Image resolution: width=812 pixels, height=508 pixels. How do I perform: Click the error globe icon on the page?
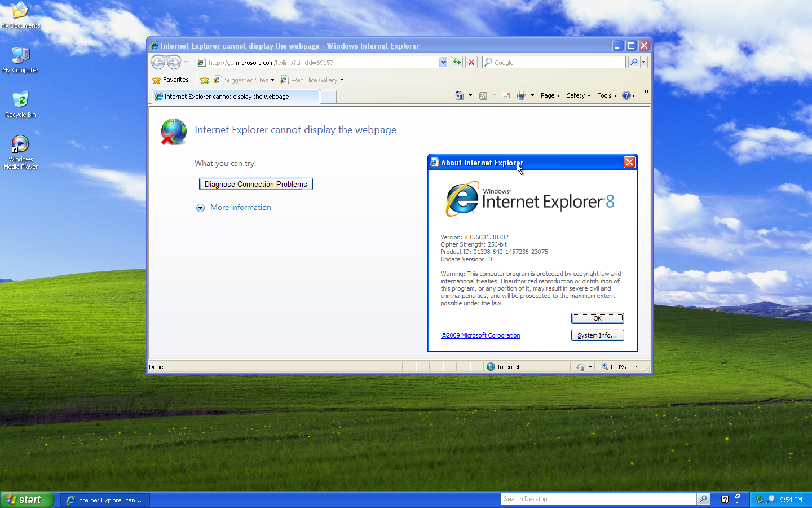coord(173,132)
